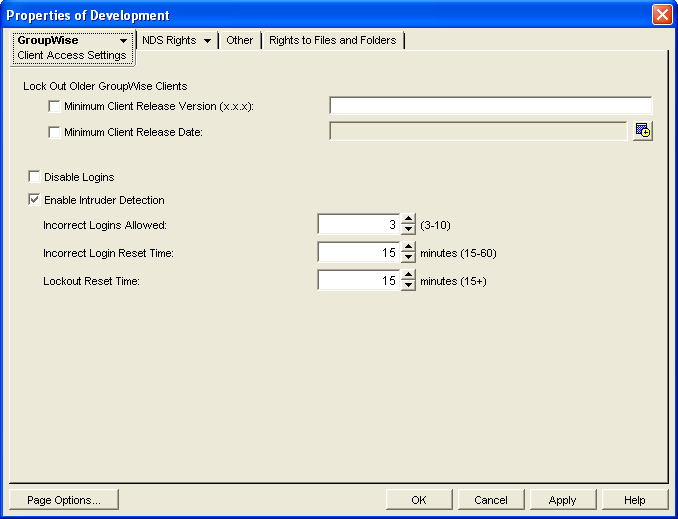Click the Incorrect Logins Allowed label
This screenshot has height=519, width=678.
click(105, 225)
